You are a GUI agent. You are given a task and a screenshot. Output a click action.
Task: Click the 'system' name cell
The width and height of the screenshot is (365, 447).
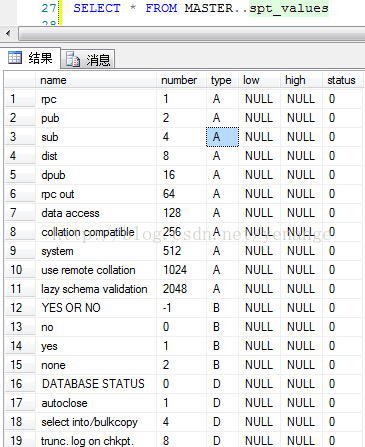tap(96, 251)
